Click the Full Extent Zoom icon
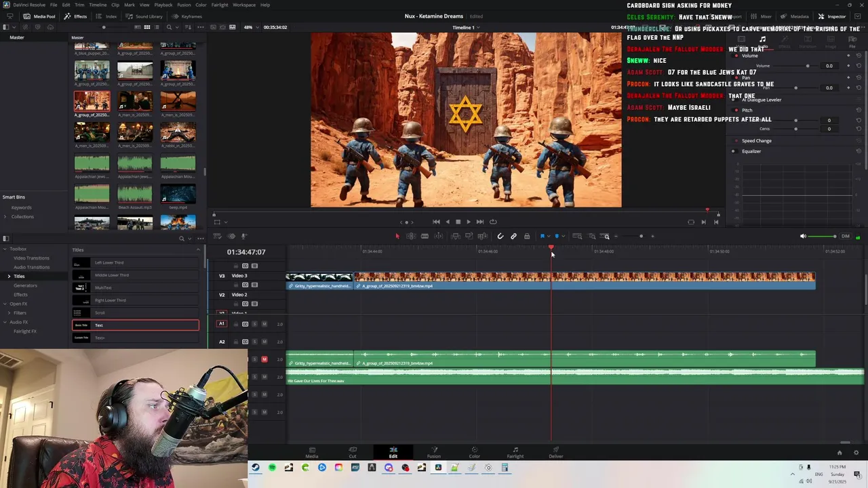Image resolution: width=868 pixels, height=488 pixels. tap(577, 236)
